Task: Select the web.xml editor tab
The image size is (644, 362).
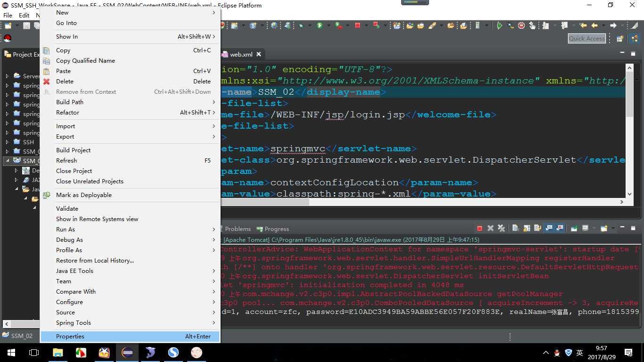Action: pyautogui.click(x=241, y=55)
